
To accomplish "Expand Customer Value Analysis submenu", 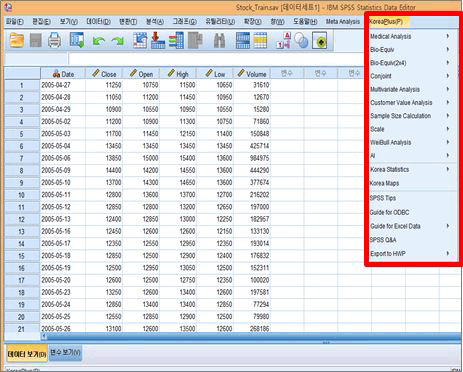I will (411, 103).
